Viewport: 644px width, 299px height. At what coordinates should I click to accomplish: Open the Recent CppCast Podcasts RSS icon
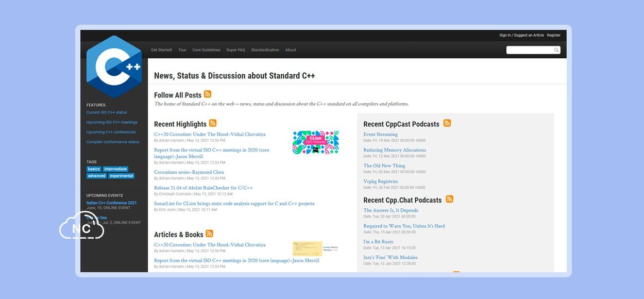[x=447, y=123]
